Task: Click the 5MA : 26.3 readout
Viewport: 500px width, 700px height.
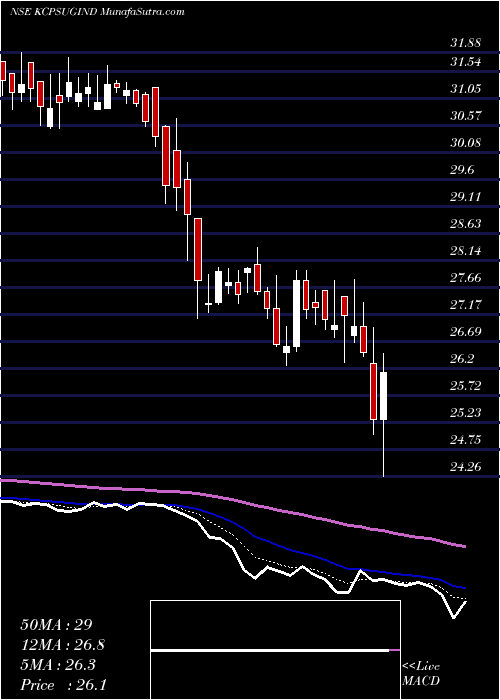Action: (57, 665)
